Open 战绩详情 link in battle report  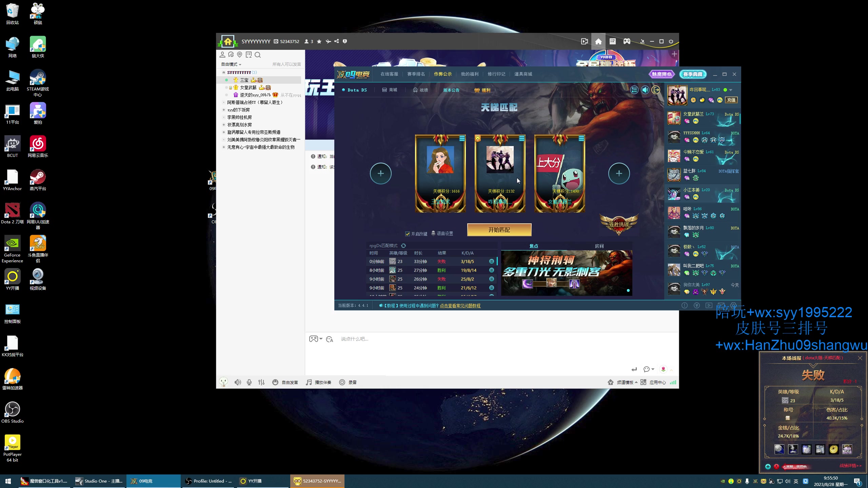point(850,466)
